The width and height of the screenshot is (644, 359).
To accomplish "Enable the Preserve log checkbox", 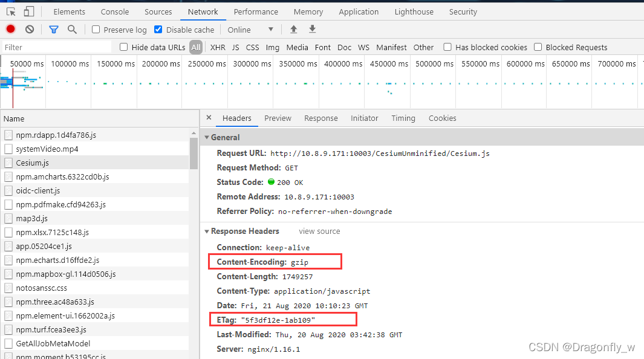I will [96, 30].
